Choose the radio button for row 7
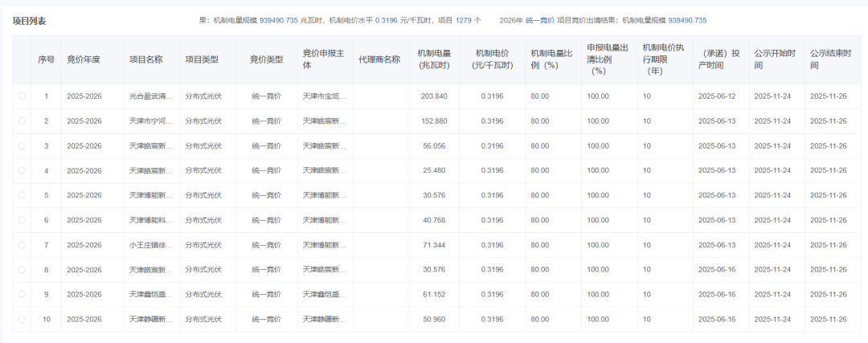The width and height of the screenshot is (868, 343). click(x=22, y=245)
